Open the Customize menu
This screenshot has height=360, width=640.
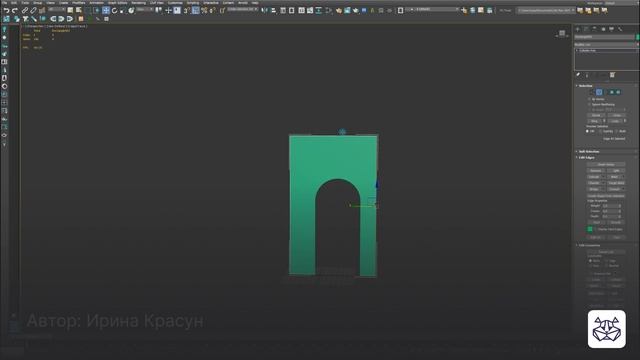pos(176,3)
